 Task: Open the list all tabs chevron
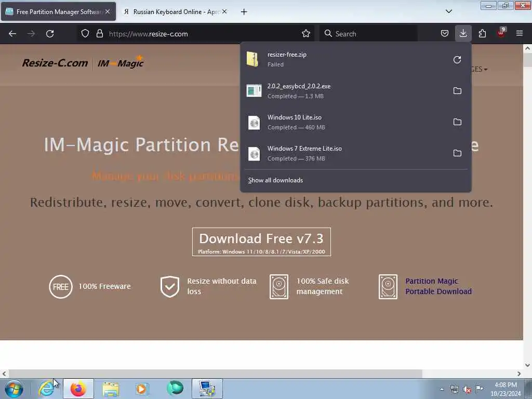pos(448,11)
